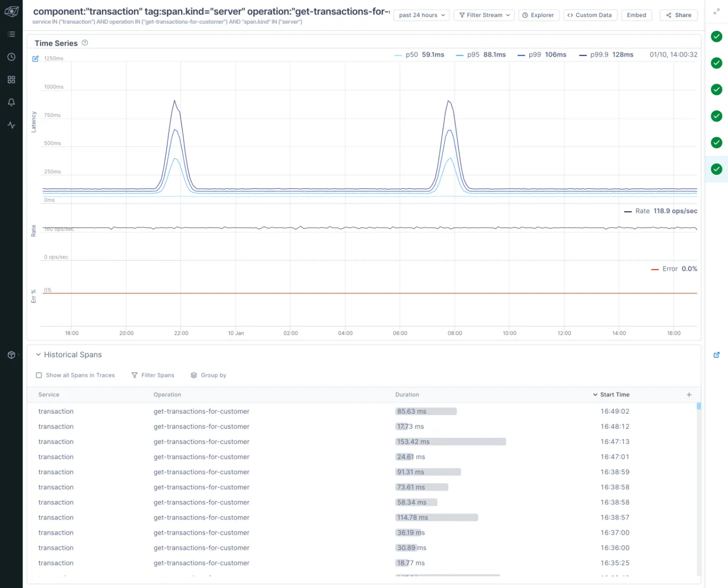728x588 pixels.
Task: Click the fullscreen expand arrows icon
Action: click(x=717, y=11)
